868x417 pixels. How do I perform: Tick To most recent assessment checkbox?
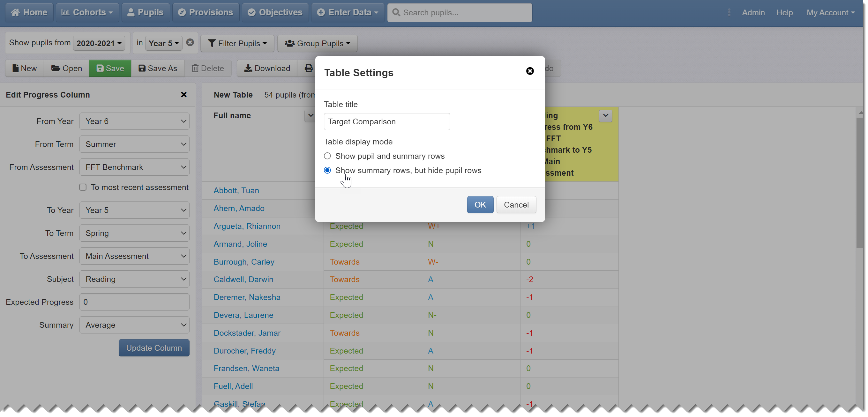point(83,187)
